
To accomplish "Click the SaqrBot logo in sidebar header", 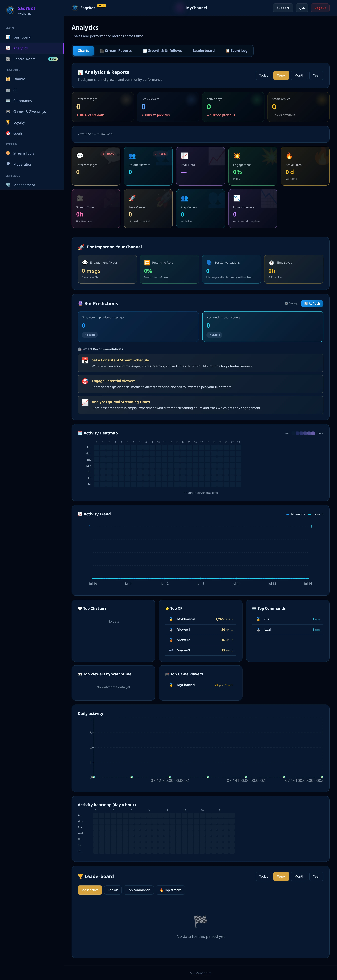I will point(10,10).
